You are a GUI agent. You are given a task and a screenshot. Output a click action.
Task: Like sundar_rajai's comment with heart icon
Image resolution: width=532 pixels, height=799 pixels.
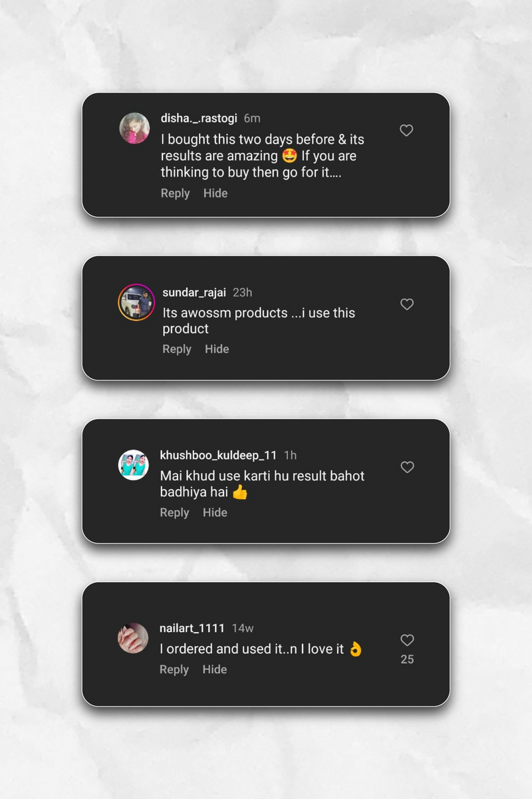pos(407,304)
